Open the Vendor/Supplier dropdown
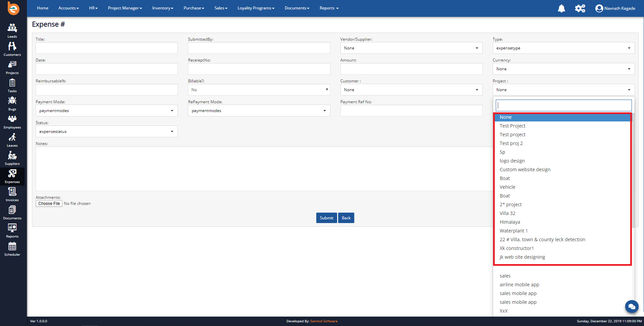The image size is (644, 326). click(411, 48)
